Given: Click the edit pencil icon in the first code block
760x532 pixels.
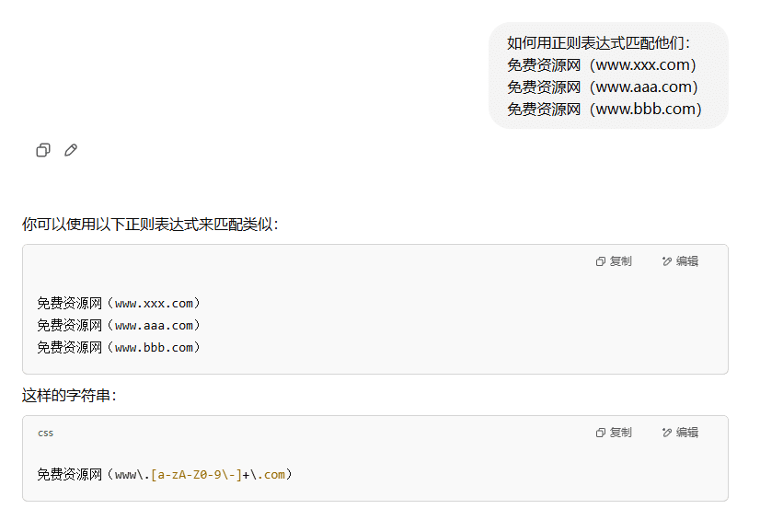Looking at the screenshot, I should click(667, 262).
